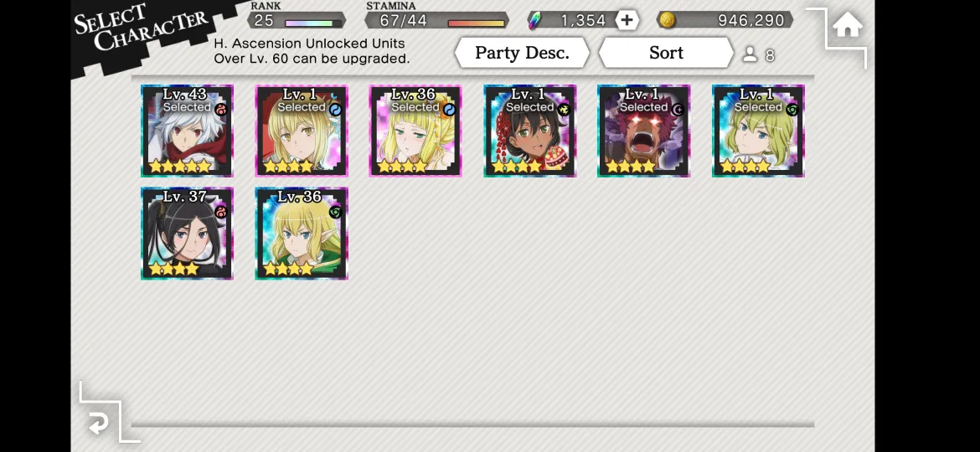The image size is (980, 452).
Task: Deselect the red-haired roaring Lv. 1 character
Action: (x=644, y=131)
